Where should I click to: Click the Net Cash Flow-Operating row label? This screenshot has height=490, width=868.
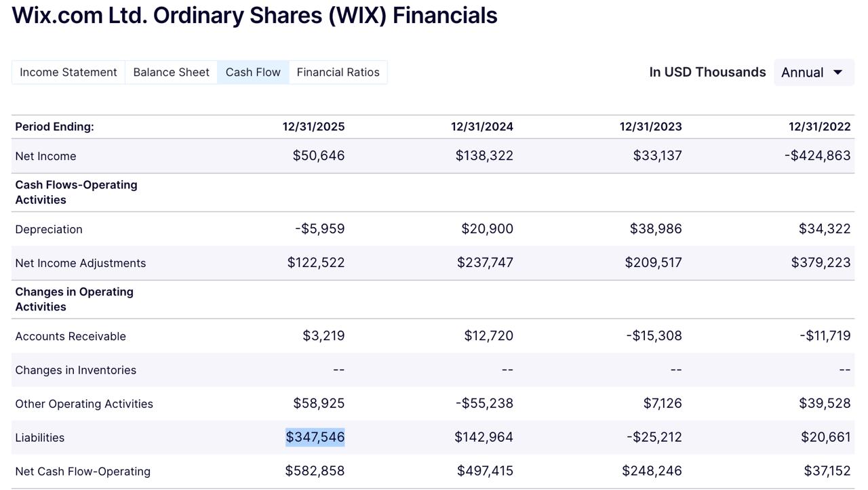tap(84, 472)
